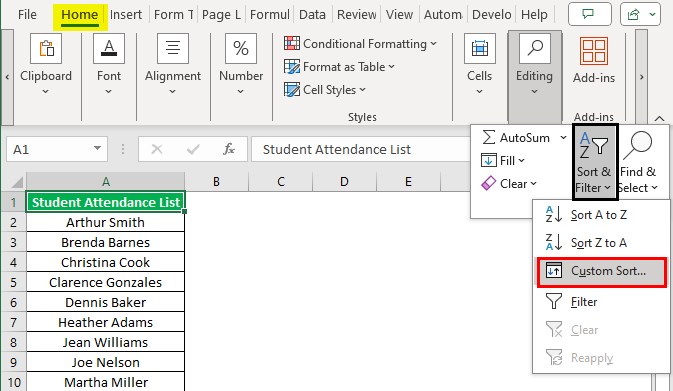Click the formula bar text field
The image size is (673, 391).
pyautogui.click(x=361, y=149)
